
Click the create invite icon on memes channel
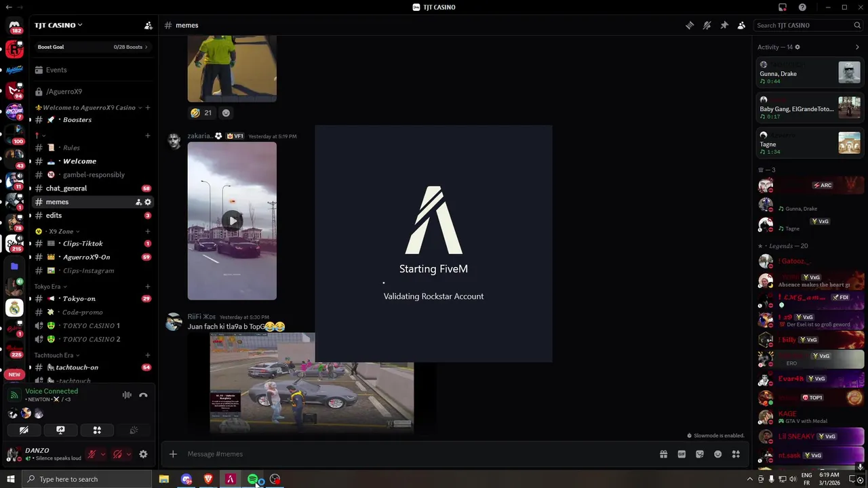(138, 202)
